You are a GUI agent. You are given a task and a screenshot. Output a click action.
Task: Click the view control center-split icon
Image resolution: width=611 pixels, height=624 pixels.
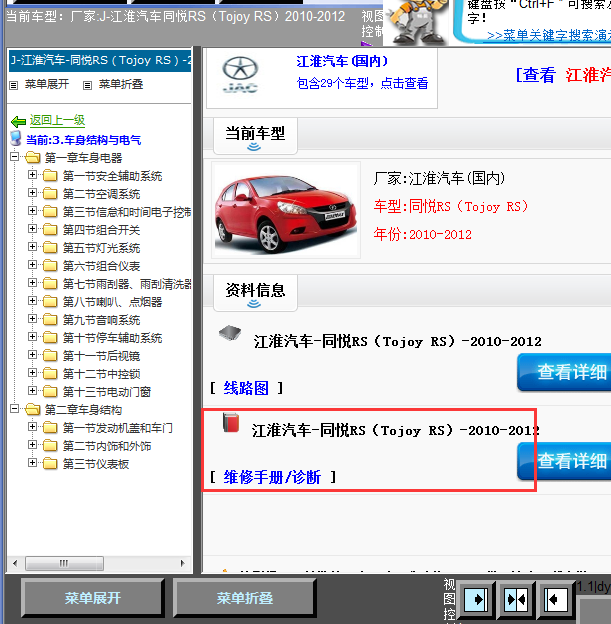(x=515, y=599)
